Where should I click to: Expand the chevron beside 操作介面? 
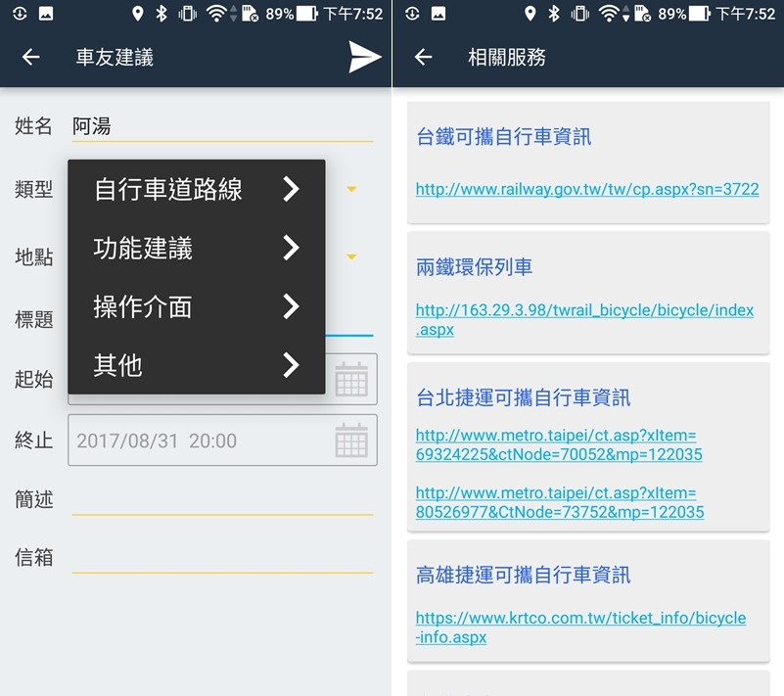[x=291, y=306]
